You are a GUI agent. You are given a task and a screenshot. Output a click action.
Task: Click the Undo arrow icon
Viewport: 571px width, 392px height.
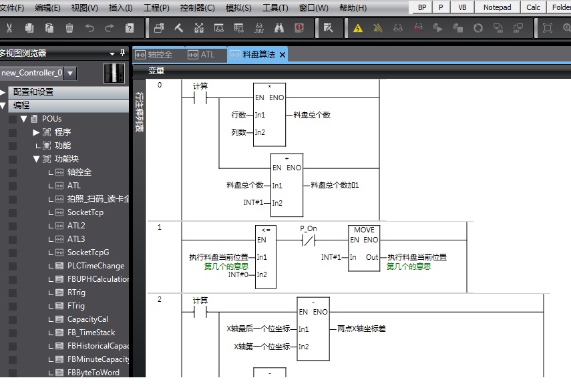click(x=89, y=28)
